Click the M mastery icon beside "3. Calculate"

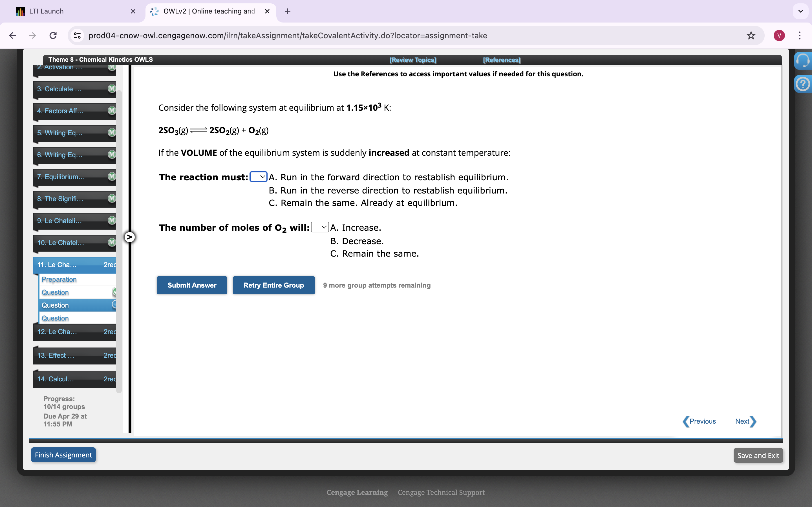[x=111, y=88]
